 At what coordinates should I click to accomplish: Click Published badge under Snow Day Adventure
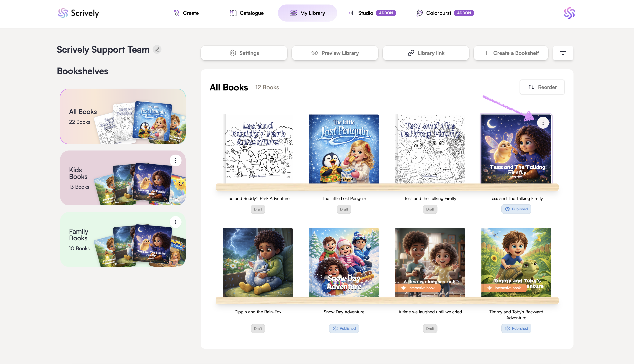click(344, 328)
